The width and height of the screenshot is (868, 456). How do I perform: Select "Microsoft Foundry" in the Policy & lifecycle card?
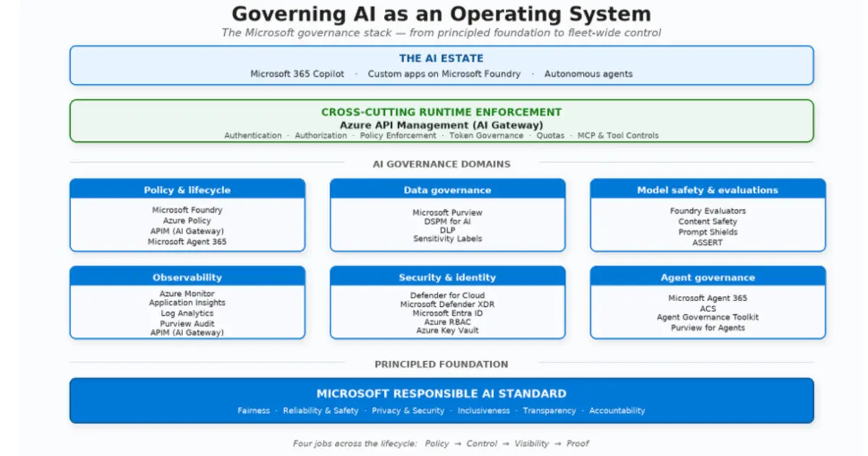pos(187,210)
